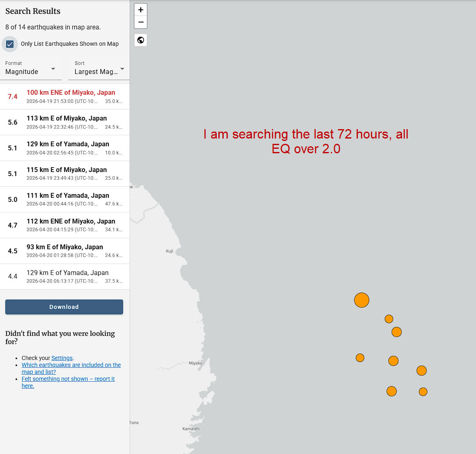Select the largest orange earthquake circle on the map
The image size is (476, 454).
click(361, 300)
